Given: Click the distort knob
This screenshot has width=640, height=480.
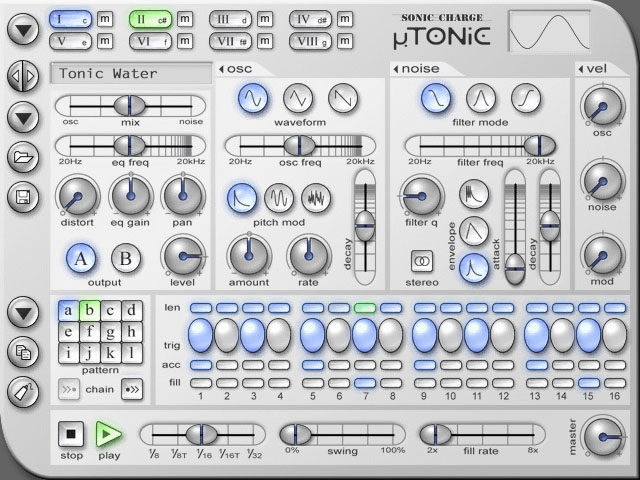Looking at the screenshot, I should click(x=78, y=197).
